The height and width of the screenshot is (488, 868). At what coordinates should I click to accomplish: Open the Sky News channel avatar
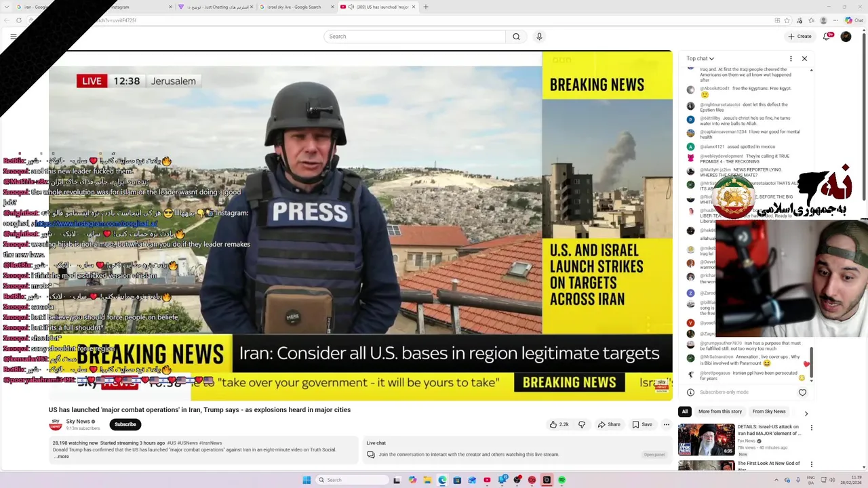coord(56,424)
